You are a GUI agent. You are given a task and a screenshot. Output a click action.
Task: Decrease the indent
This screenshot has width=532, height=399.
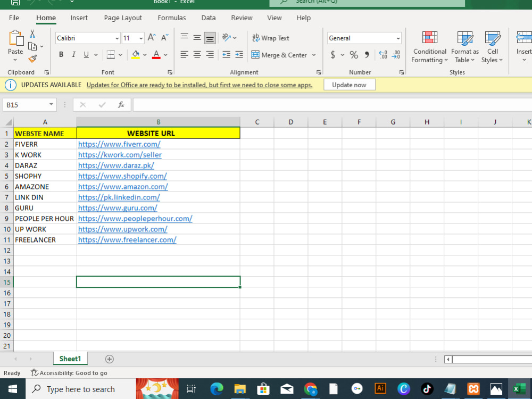click(x=226, y=55)
